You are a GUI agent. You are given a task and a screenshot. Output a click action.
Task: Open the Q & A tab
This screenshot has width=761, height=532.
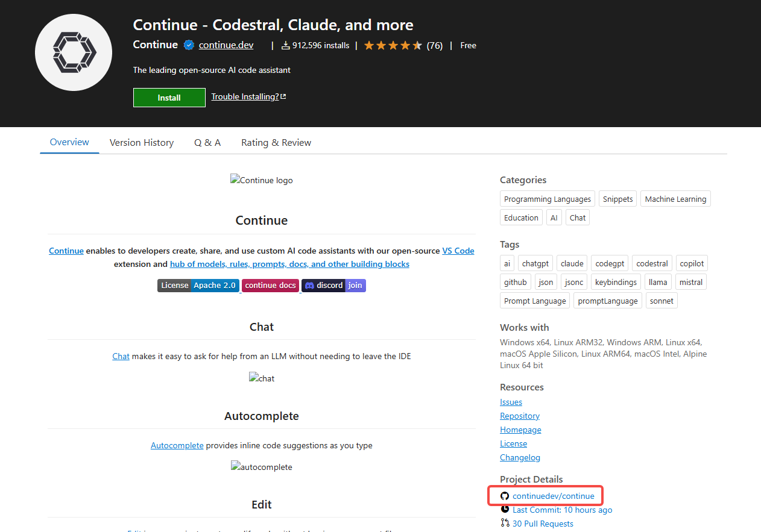coord(207,143)
